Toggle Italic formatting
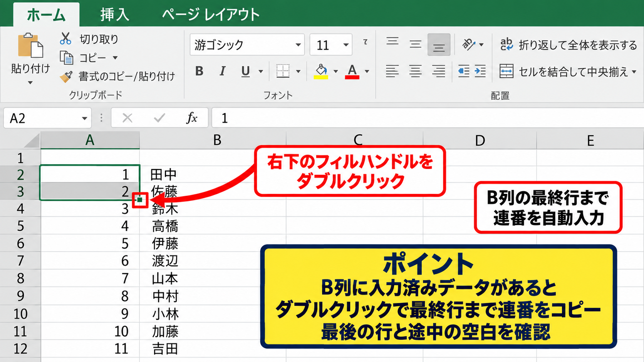The image size is (644, 362). [x=222, y=71]
